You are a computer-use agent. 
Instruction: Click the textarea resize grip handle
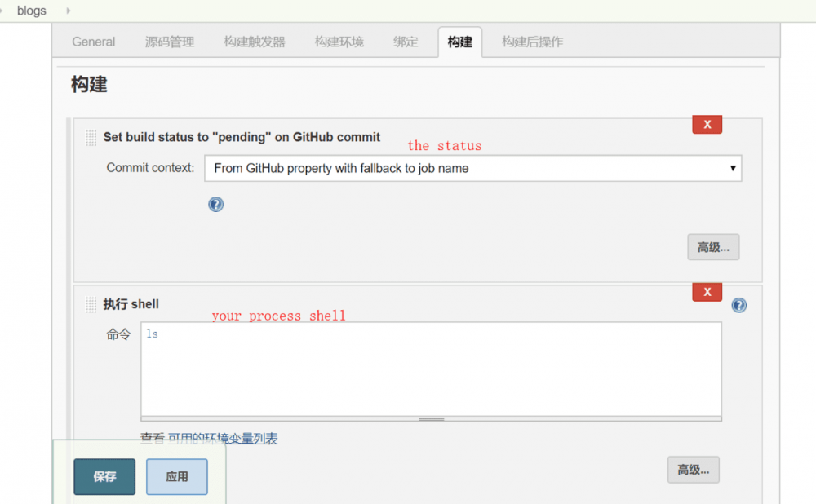click(431, 418)
